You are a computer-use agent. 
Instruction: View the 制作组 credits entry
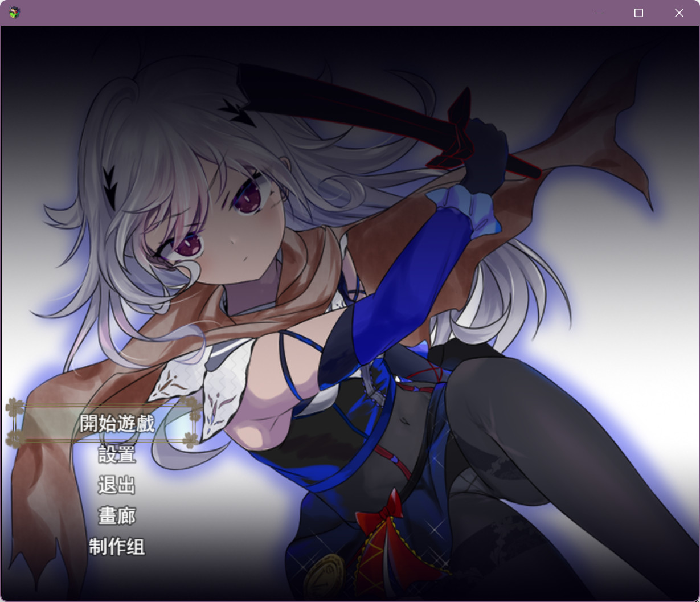117,547
